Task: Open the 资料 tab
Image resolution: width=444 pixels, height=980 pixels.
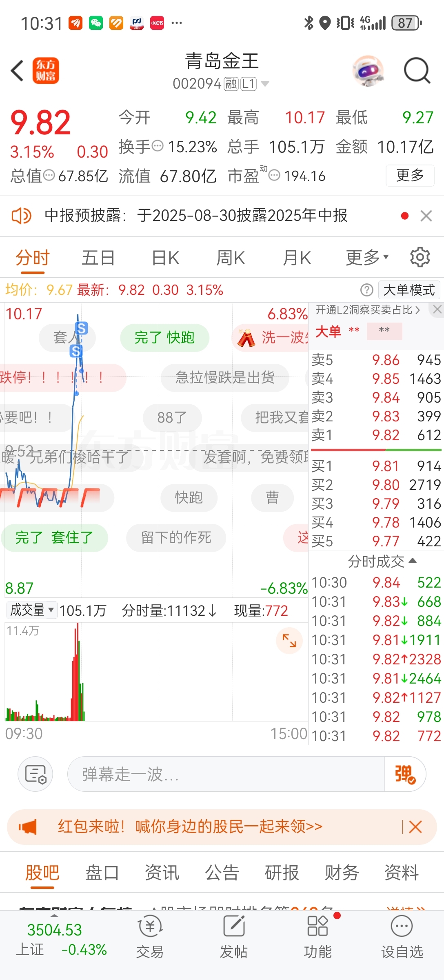Action: (402, 873)
